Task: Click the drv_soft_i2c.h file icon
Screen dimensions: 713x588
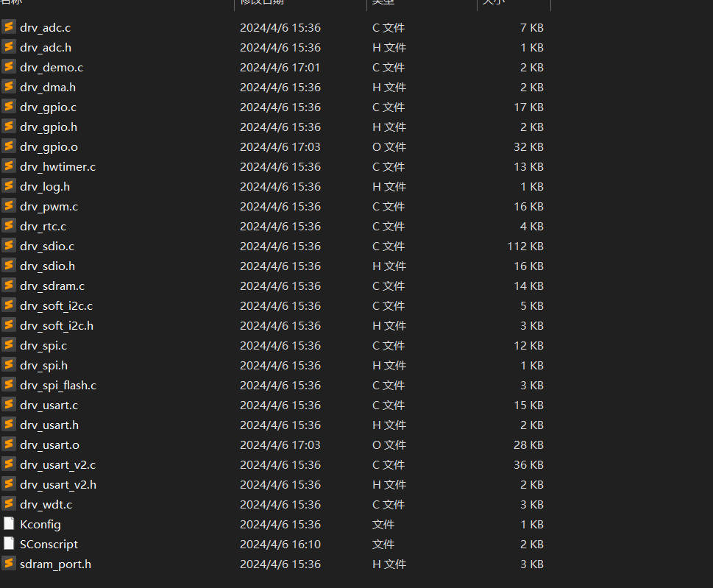Action: [x=9, y=325]
